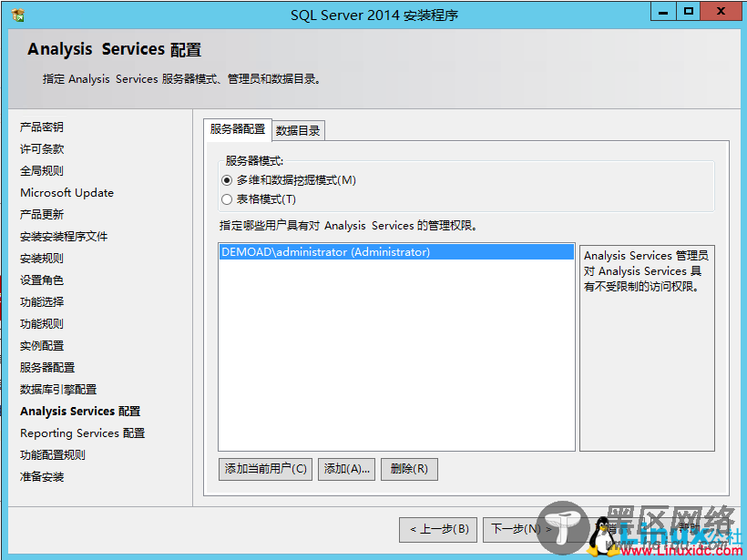This screenshot has width=747, height=560.
Task: Click 全局规则 step in sidebar
Action: tap(41, 171)
